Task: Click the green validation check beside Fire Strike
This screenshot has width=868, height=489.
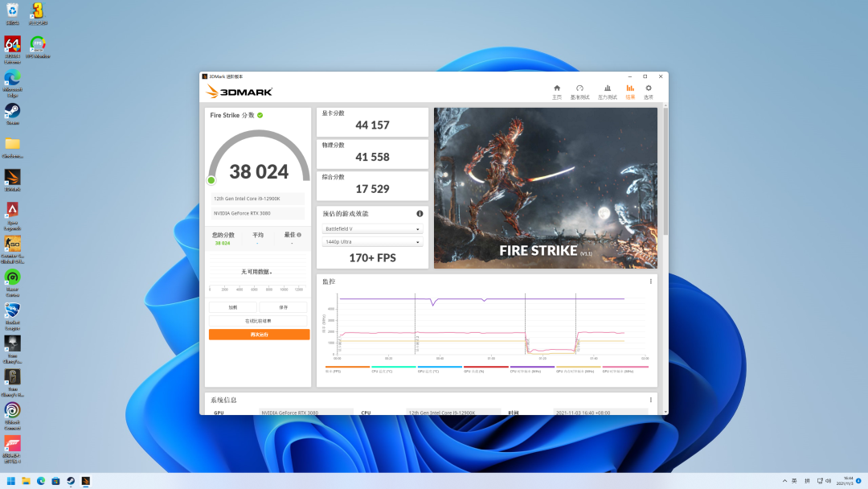Action: click(x=260, y=115)
